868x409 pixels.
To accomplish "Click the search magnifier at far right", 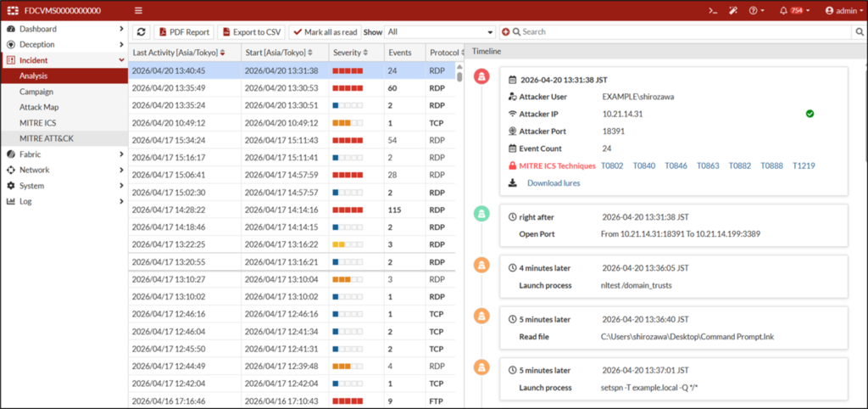I will click(859, 32).
